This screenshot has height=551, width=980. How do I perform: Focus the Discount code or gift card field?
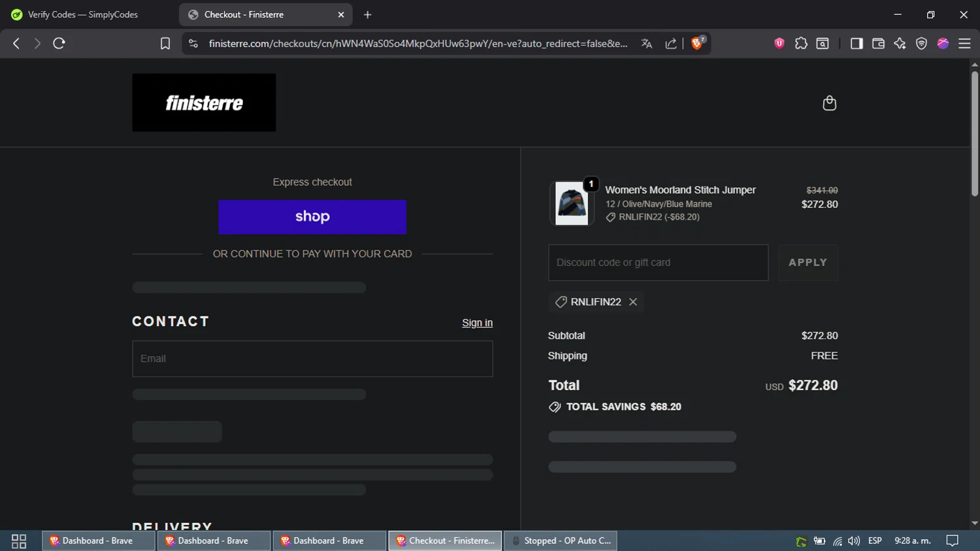(658, 263)
